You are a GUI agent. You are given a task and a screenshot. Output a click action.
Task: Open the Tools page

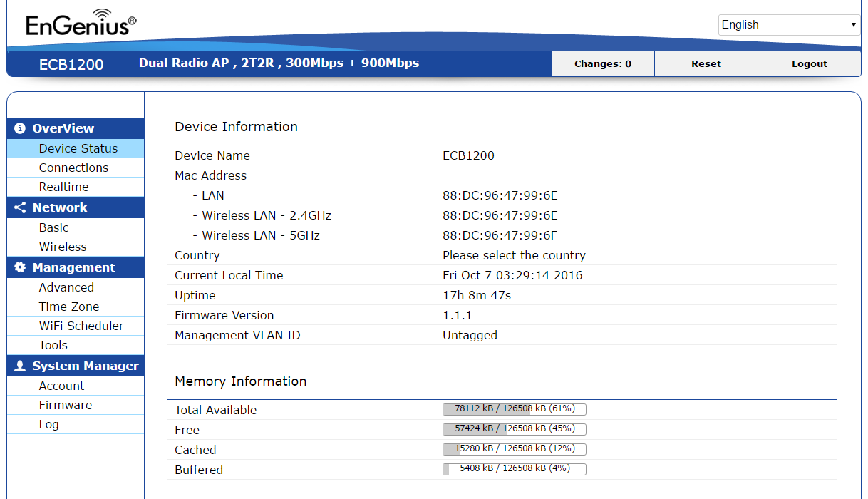point(76,345)
